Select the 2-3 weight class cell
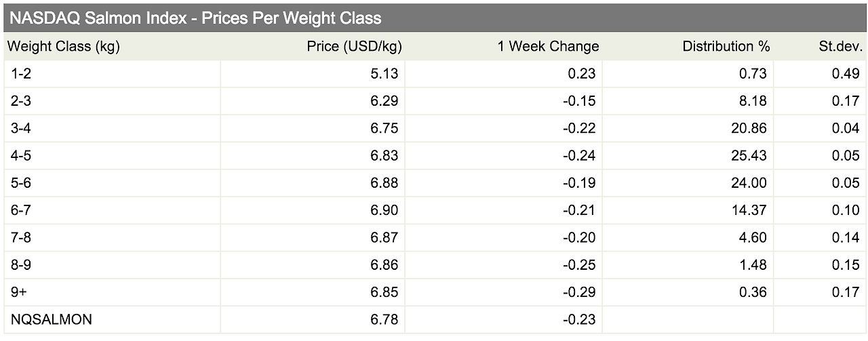Image resolution: width=868 pixels, height=341 pixels. point(21,102)
